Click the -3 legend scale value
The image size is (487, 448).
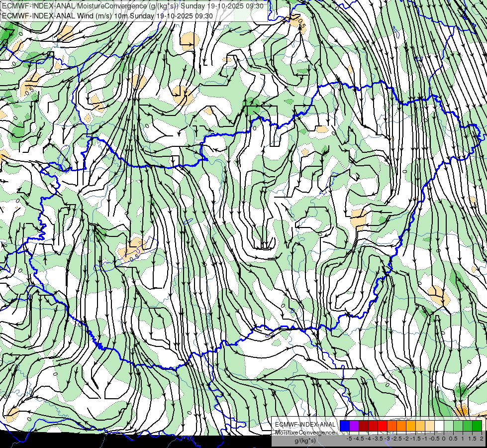tap(387, 439)
